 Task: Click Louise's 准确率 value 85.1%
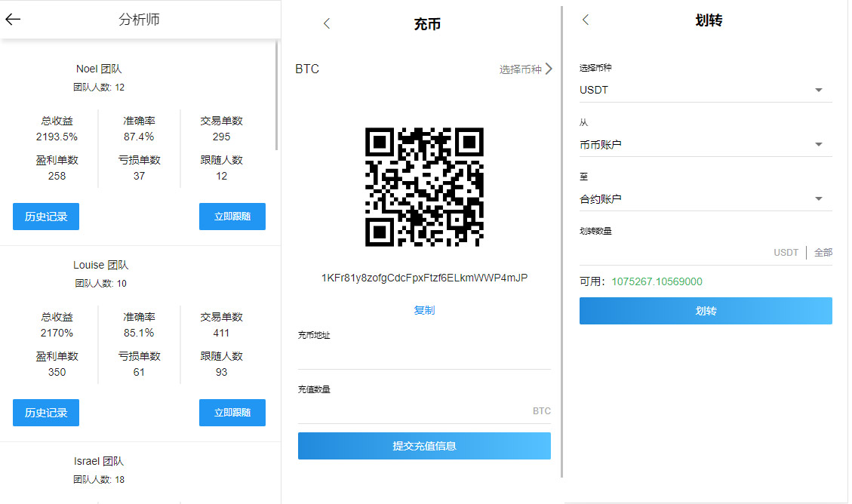pos(139,333)
